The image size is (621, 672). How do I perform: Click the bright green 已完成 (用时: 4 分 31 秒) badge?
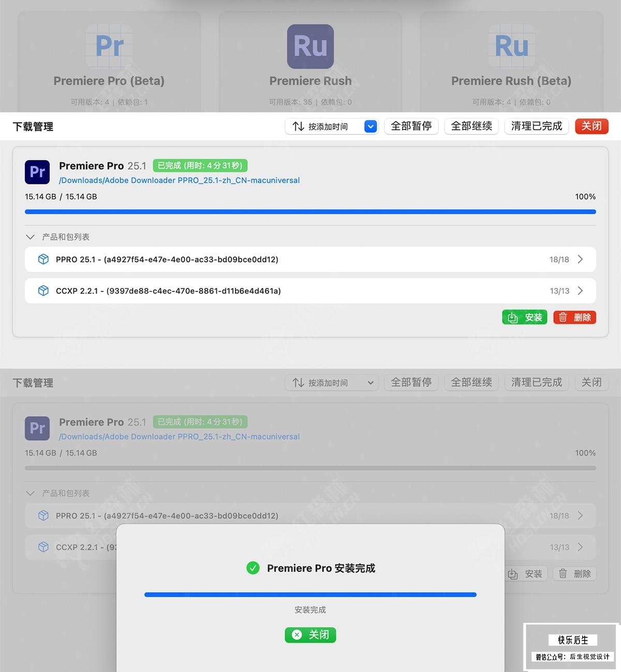pyautogui.click(x=200, y=166)
